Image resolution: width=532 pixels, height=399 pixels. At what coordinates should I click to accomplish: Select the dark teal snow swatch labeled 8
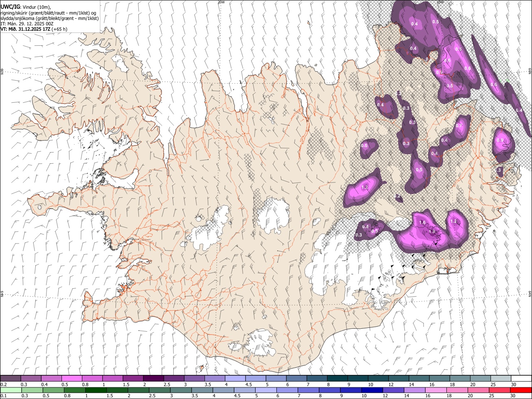tap(337, 379)
